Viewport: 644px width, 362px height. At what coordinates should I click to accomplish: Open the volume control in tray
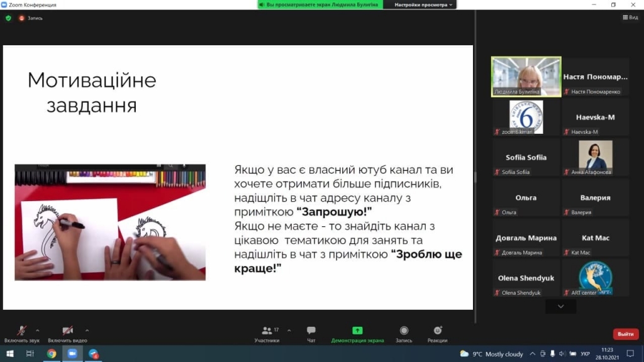562,354
